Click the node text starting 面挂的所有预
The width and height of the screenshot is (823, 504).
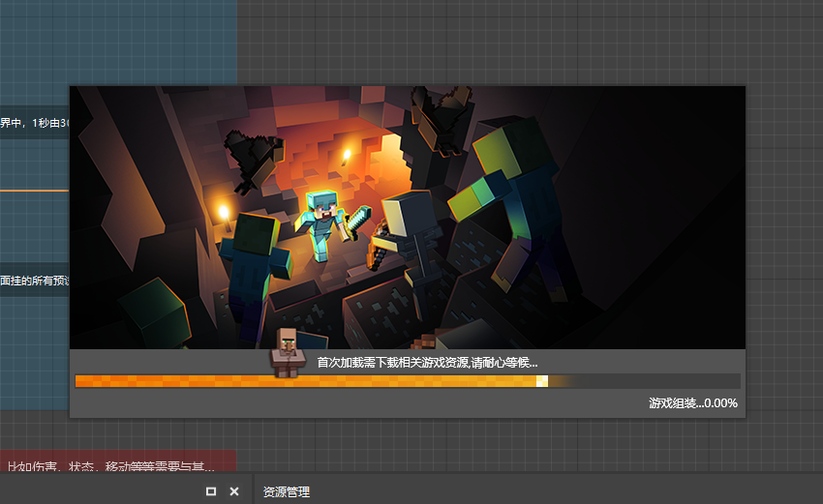point(35,281)
